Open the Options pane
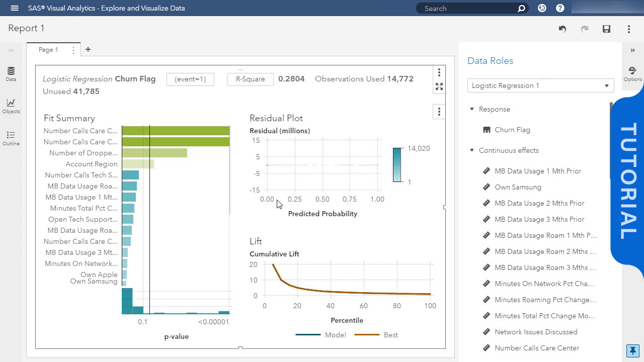 tap(632, 74)
